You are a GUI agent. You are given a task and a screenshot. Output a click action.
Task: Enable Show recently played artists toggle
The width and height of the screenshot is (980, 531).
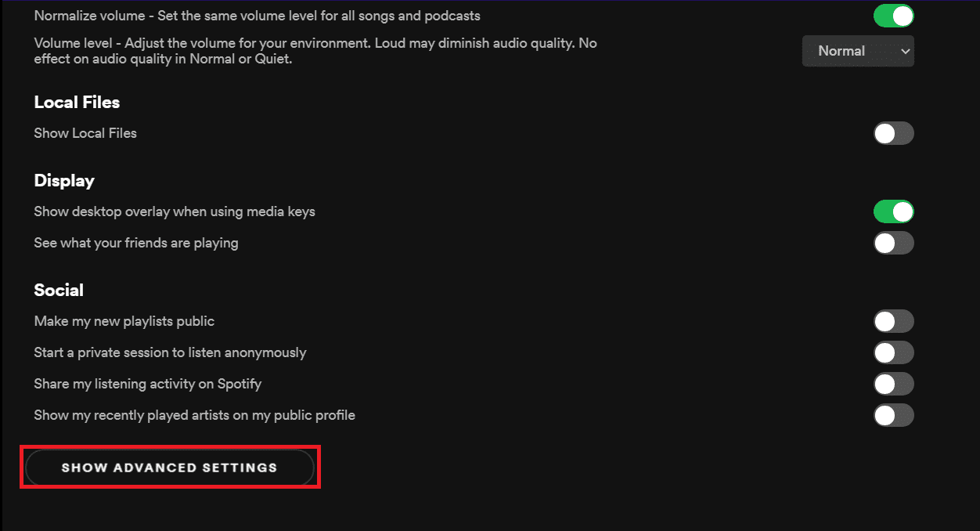[x=893, y=415]
